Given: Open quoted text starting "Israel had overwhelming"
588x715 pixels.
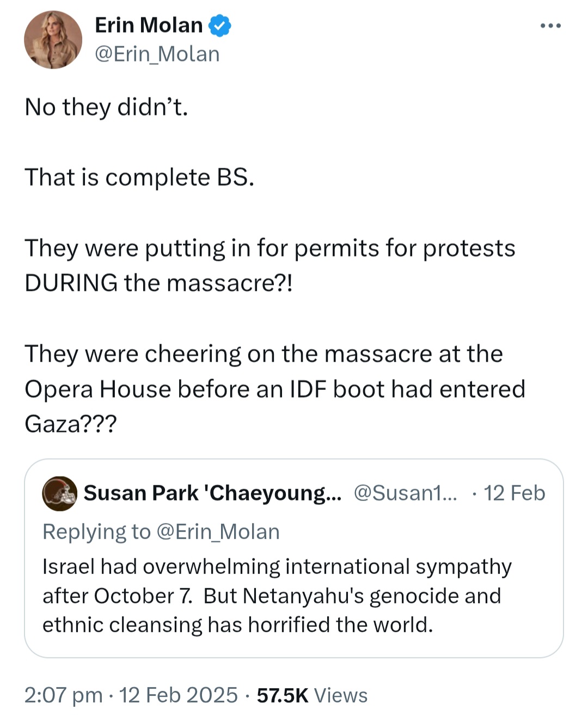Looking at the screenshot, I should tap(277, 567).
